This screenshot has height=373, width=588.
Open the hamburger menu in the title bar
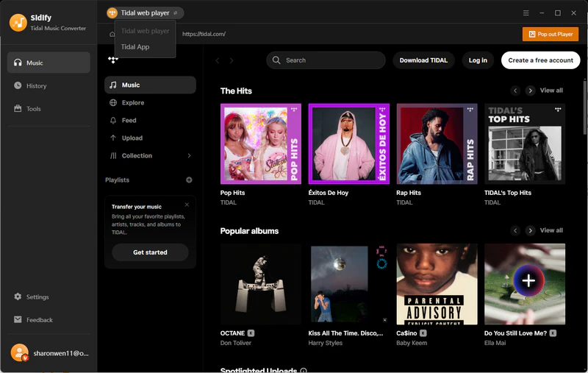pos(526,13)
